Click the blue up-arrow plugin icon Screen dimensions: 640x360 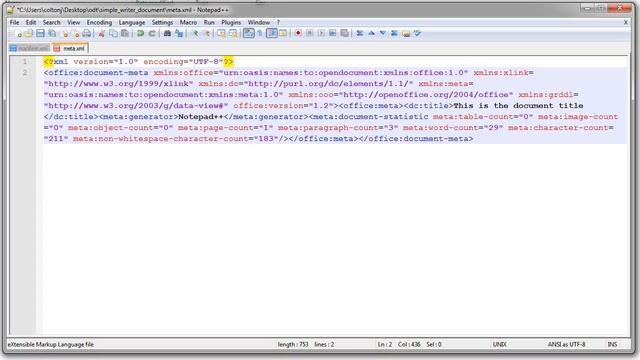point(371,34)
